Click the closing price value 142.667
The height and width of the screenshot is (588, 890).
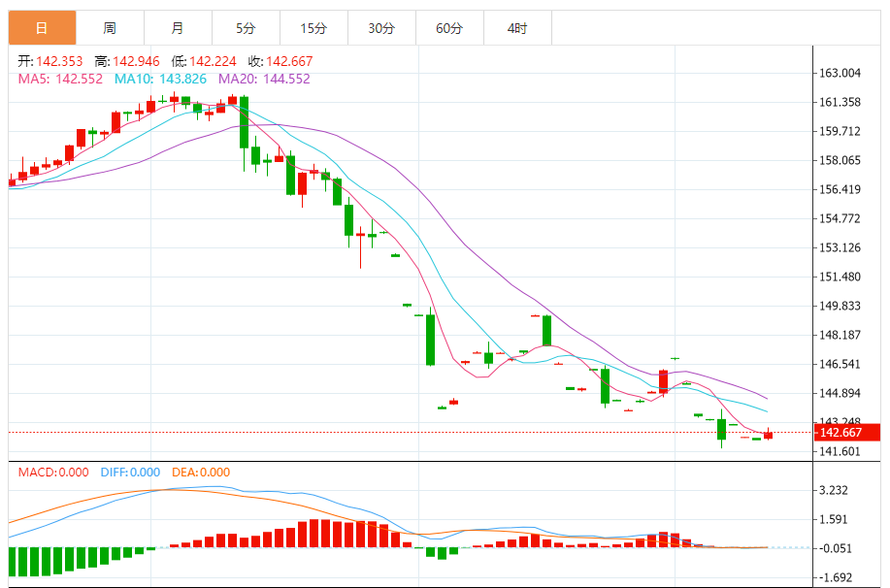[289, 61]
